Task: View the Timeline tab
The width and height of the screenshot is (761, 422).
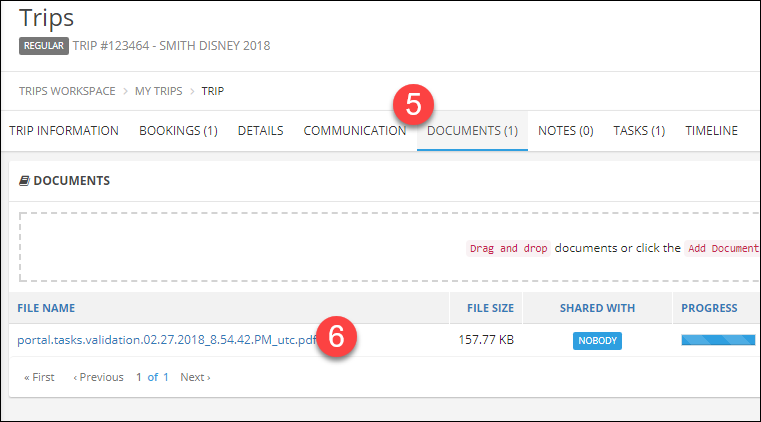Action: tap(711, 131)
